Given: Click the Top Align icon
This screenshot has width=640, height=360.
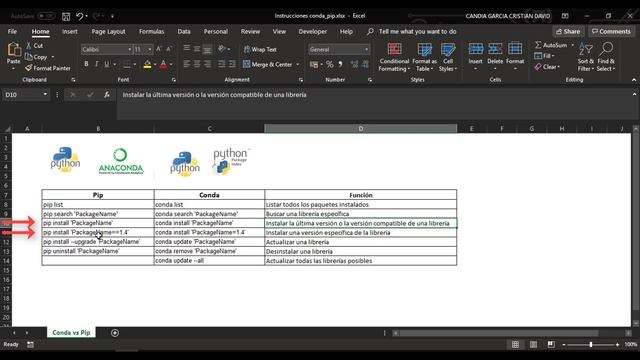Looking at the screenshot, I should [x=187, y=49].
